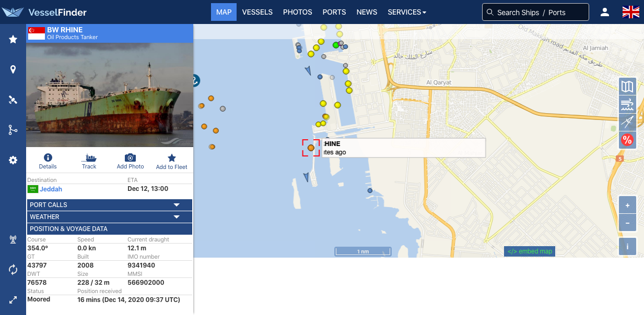The width and height of the screenshot is (644, 315).
Task: Open the NEWS page
Action: (x=367, y=12)
